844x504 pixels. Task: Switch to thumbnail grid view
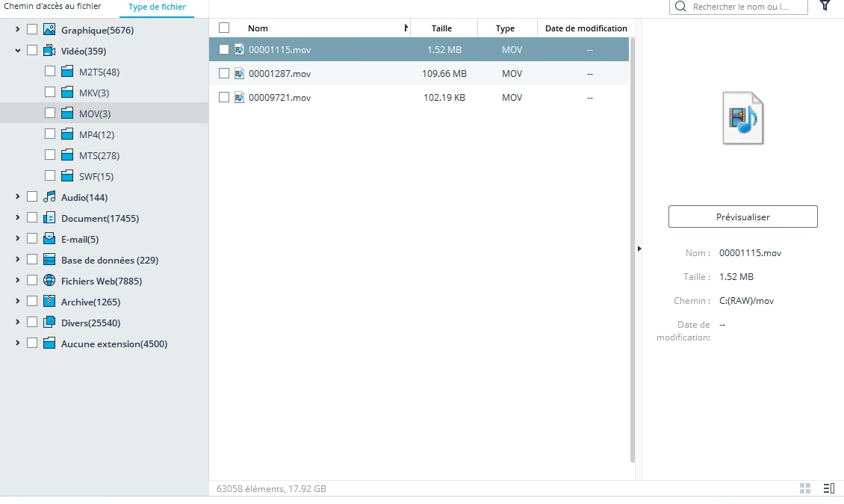(804, 488)
